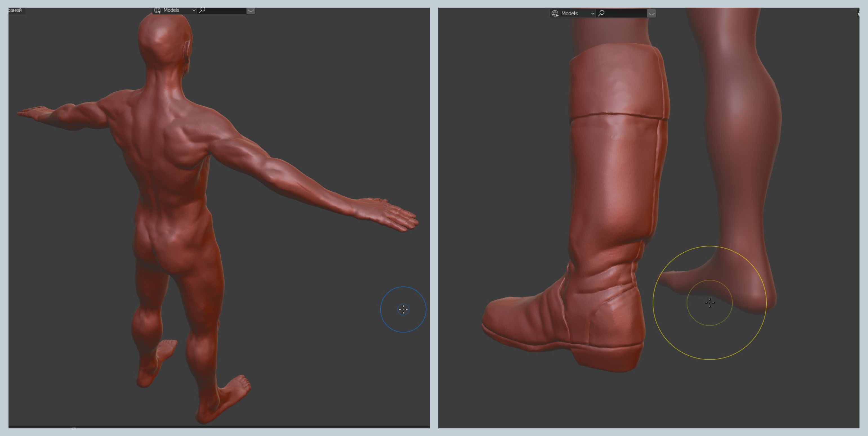
Task: Click the center of the blue brush cursor
Action: point(403,309)
